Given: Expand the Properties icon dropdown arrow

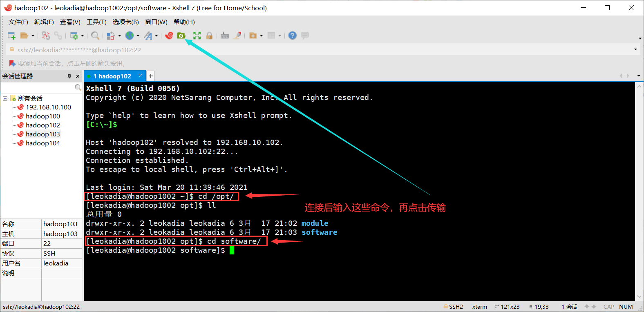Looking at the screenshot, I should [x=82, y=36].
